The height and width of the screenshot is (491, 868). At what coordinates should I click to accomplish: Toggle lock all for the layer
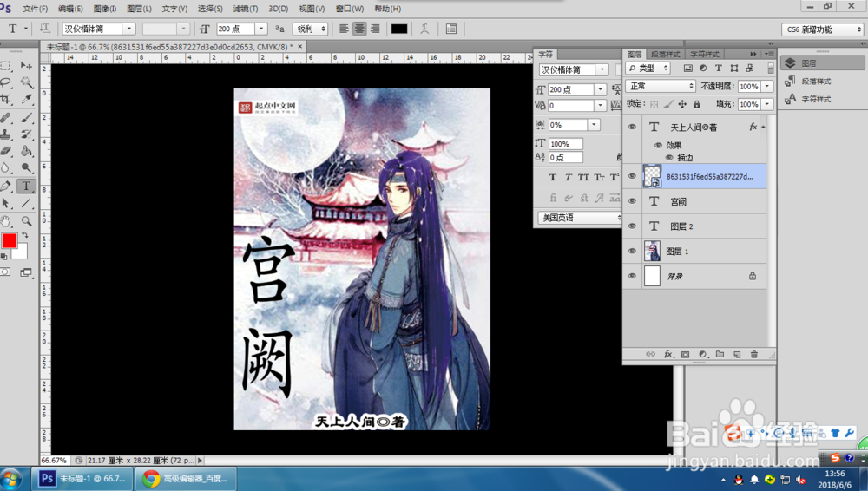696,104
